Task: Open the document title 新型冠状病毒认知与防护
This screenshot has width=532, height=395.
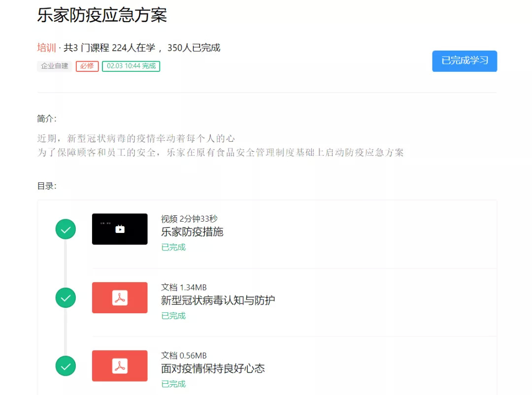Action: click(218, 300)
